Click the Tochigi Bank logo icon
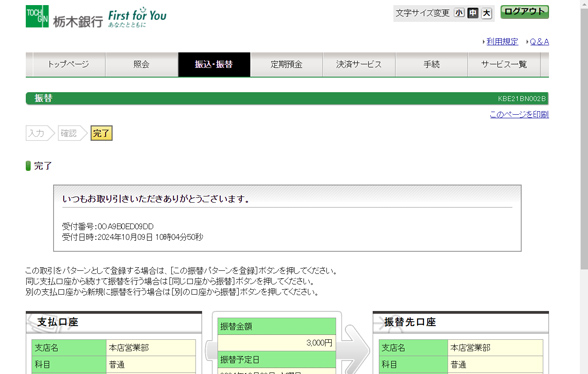 point(37,16)
